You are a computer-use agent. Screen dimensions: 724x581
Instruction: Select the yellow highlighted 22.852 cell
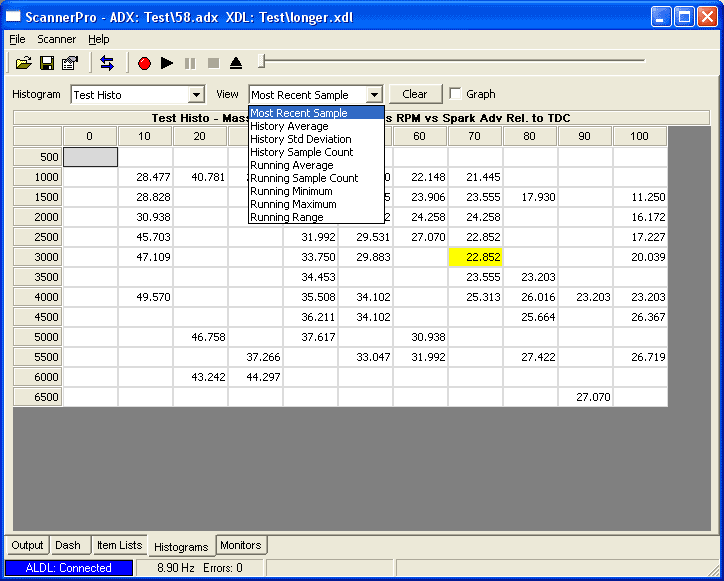(x=475, y=257)
